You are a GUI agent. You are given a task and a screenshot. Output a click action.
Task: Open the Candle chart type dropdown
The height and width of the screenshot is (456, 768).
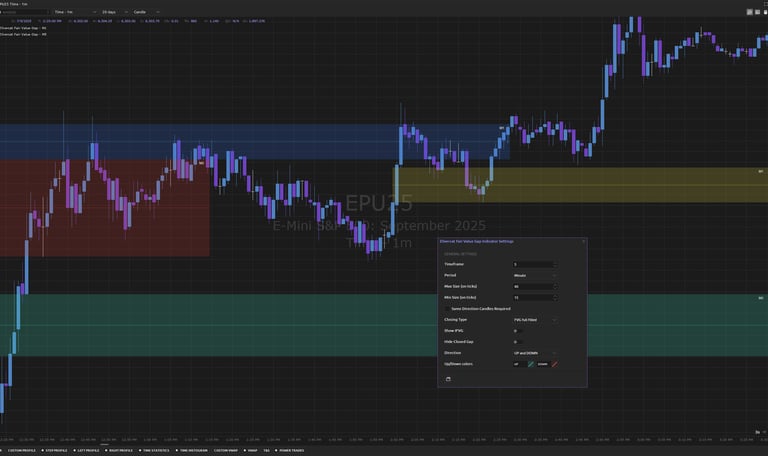[x=146, y=12]
